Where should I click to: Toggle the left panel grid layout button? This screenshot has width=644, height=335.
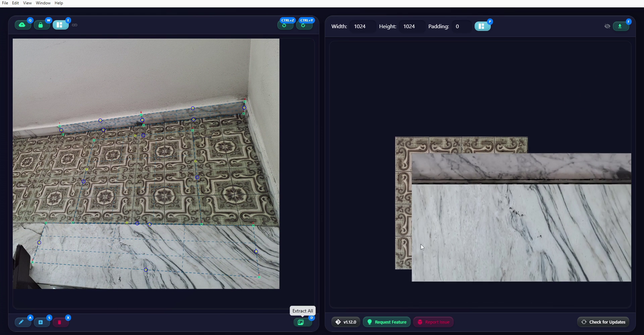pyautogui.click(x=60, y=25)
